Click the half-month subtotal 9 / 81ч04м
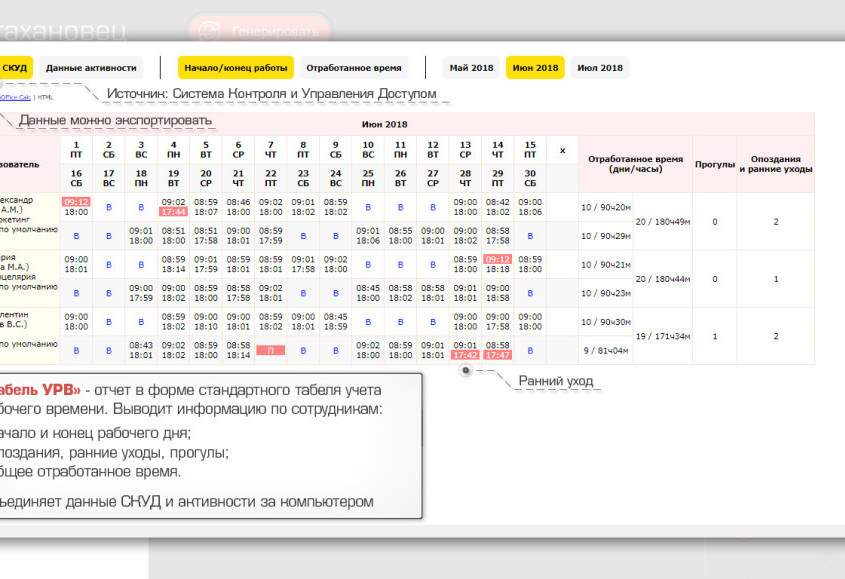The image size is (845, 579). [x=606, y=350]
